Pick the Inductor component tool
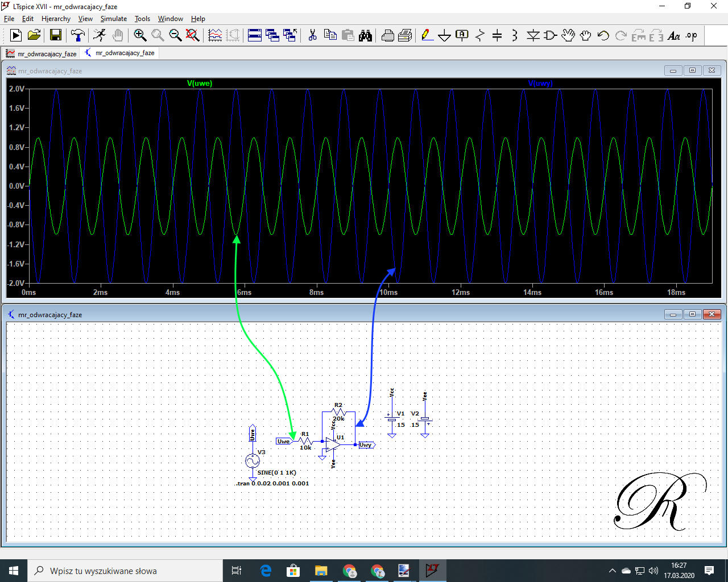Image resolution: width=728 pixels, height=582 pixels. [515, 35]
